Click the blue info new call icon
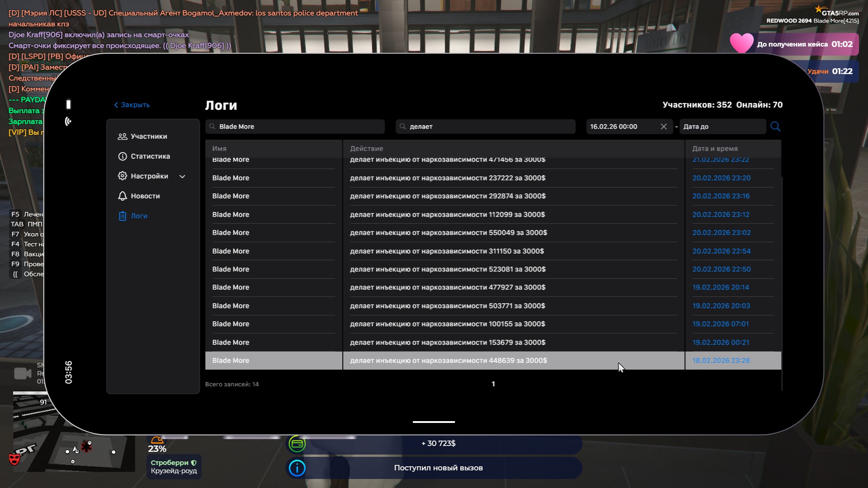The image size is (868, 488). coord(297,468)
